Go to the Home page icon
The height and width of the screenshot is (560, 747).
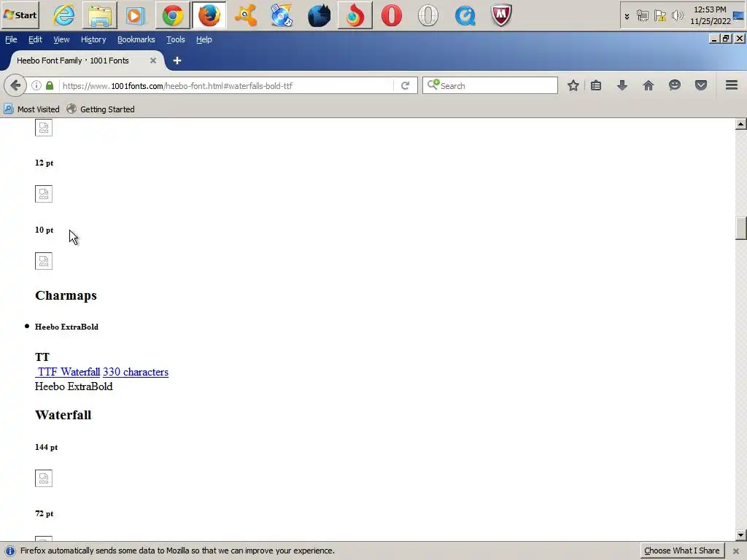[649, 86]
